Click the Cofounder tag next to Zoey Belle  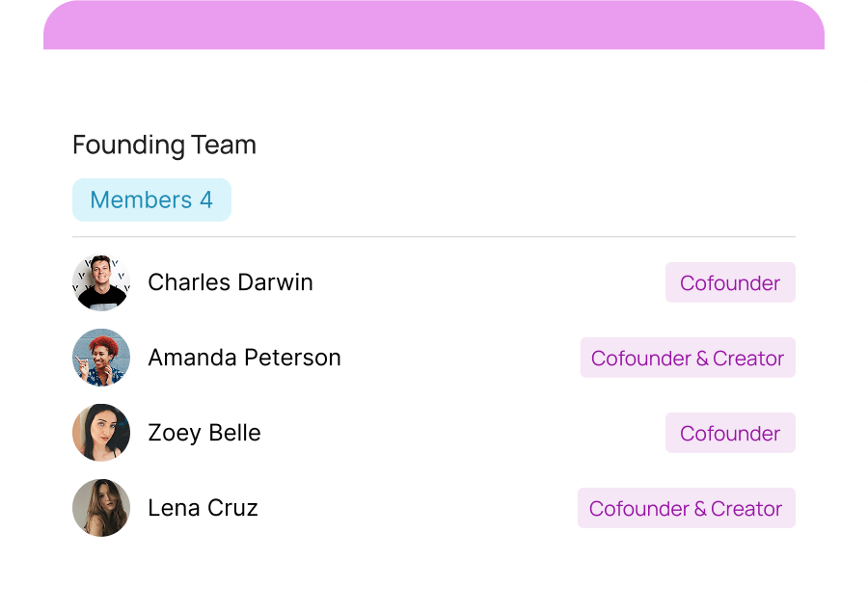pos(730,433)
